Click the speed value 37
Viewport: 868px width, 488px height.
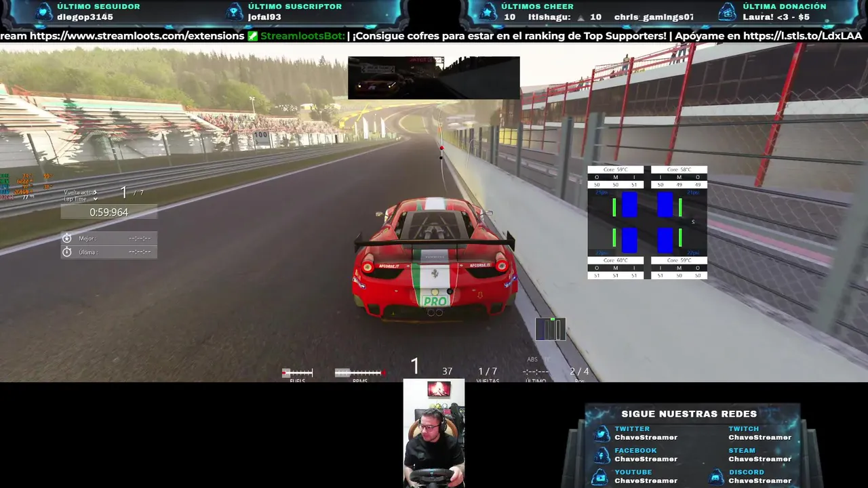[447, 371]
